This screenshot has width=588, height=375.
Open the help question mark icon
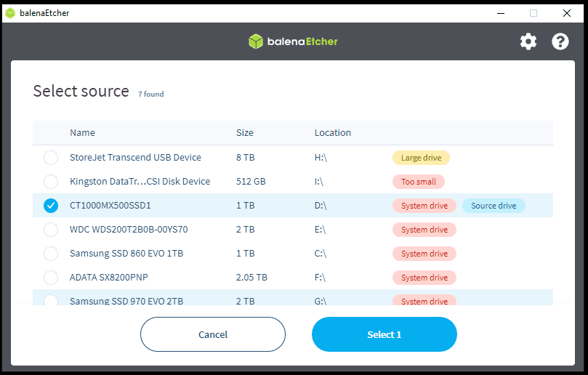click(560, 41)
